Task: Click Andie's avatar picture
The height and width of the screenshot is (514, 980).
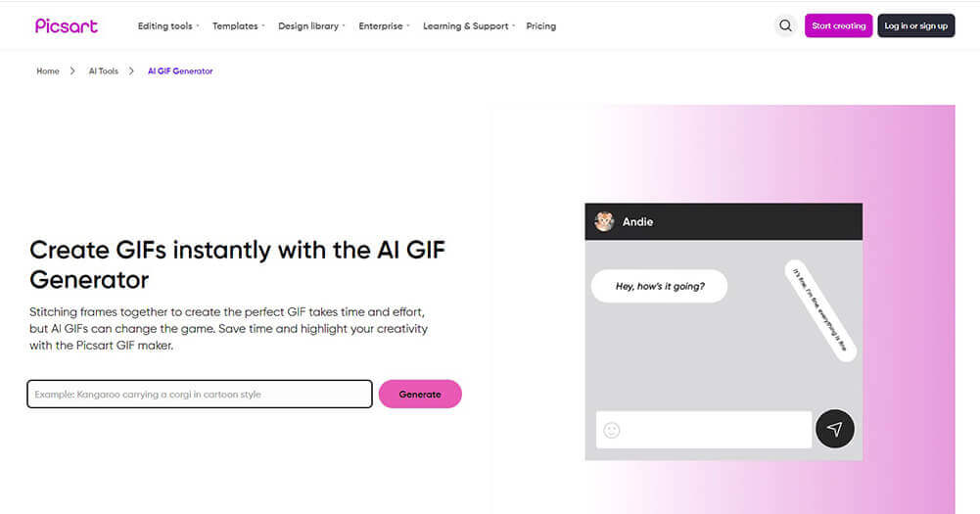Action: tap(604, 222)
